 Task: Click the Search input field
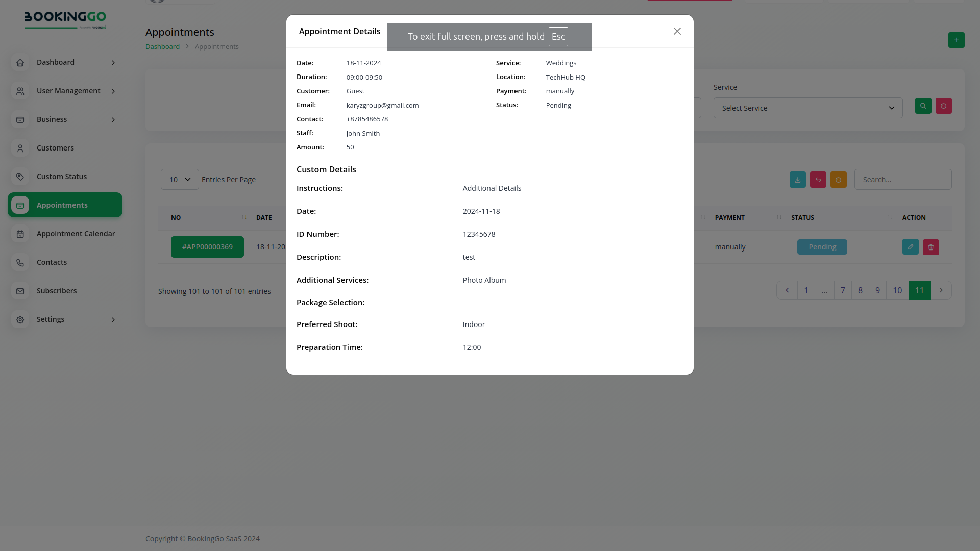click(x=902, y=180)
